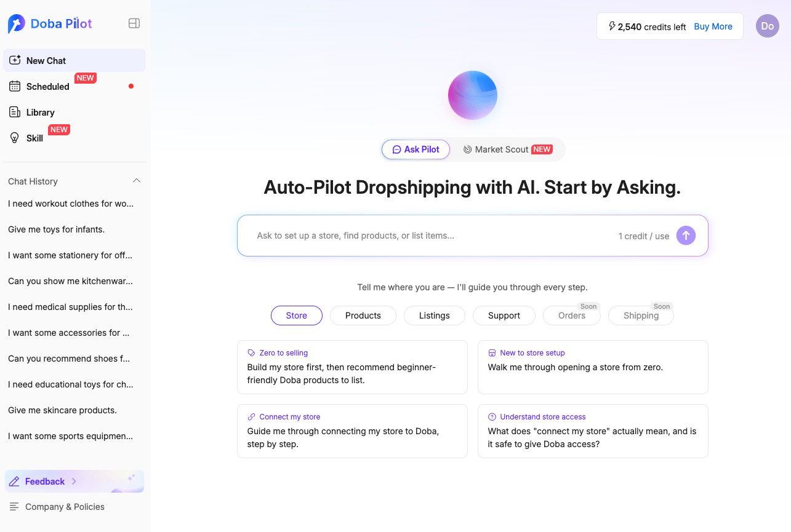Image resolution: width=791 pixels, height=532 pixels.
Task: Click the Do user avatar
Action: [768, 26]
